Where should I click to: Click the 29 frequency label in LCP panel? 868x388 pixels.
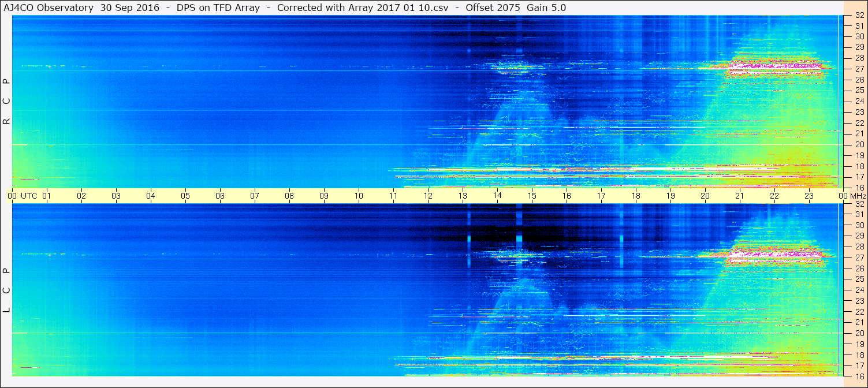pyautogui.click(x=859, y=236)
